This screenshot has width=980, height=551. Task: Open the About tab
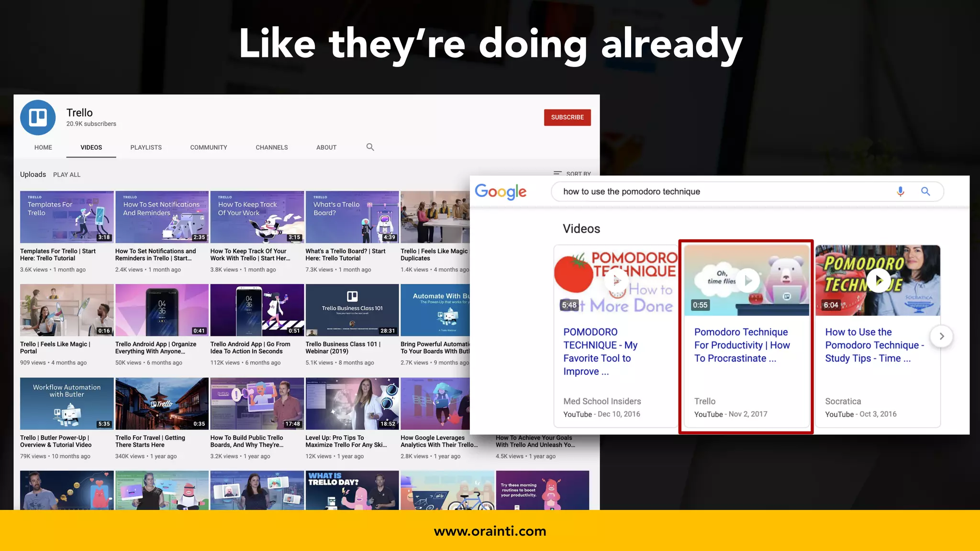[326, 147]
